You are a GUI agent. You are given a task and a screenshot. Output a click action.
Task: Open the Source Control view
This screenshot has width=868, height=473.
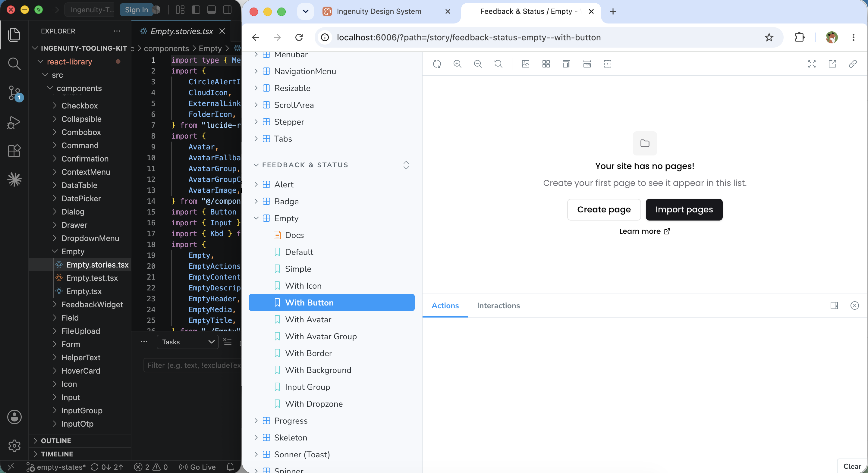14,93
